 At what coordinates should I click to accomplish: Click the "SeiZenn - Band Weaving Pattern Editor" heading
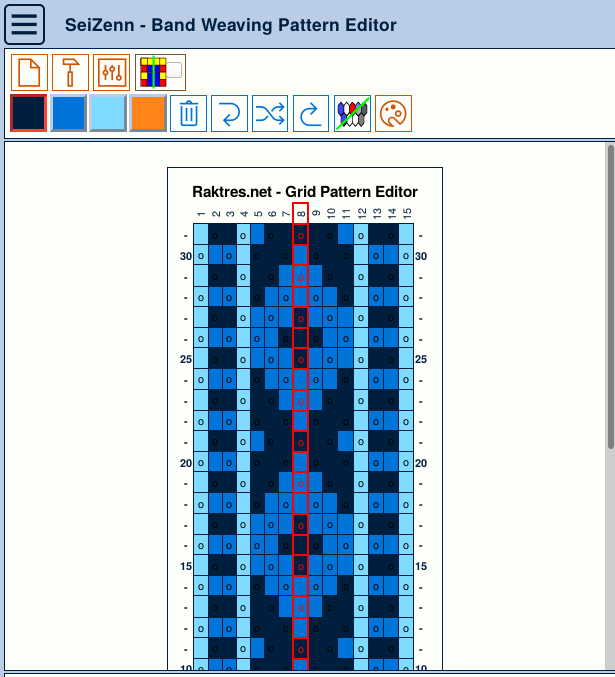[x=231, y=25]
